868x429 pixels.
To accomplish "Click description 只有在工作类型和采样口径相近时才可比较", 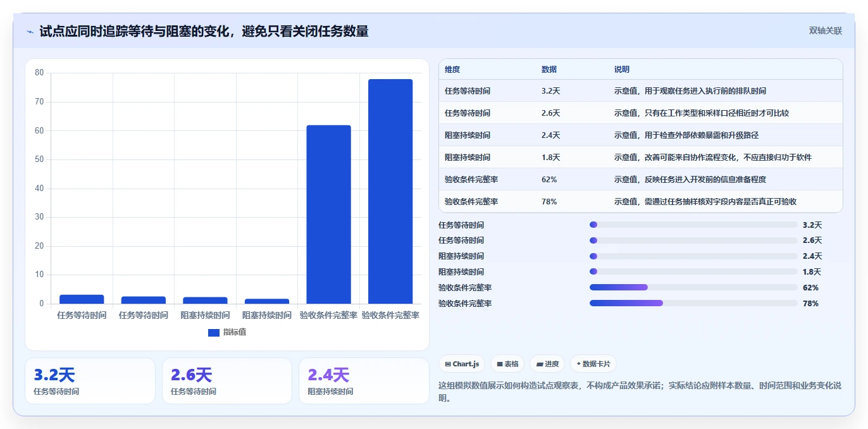I will pyautogui.click(x=718, y=113).
